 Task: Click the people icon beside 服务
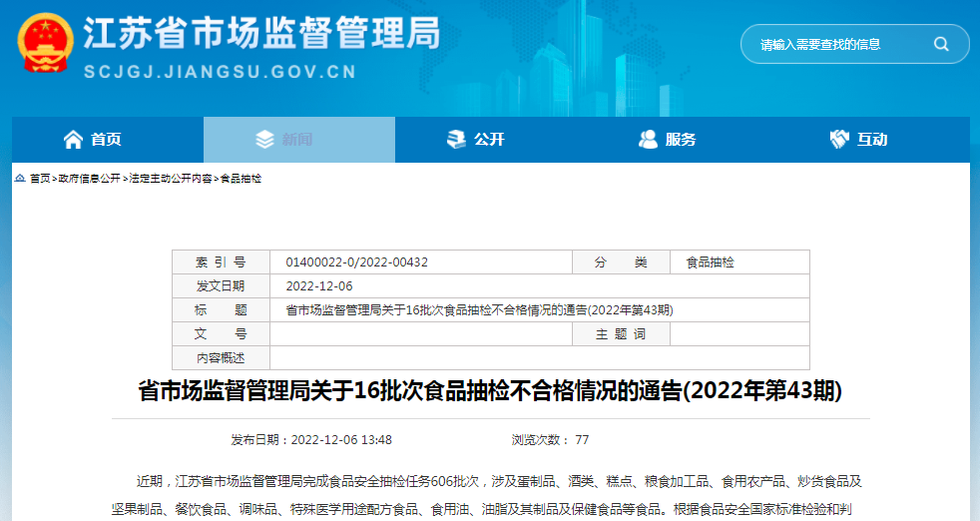648,140
